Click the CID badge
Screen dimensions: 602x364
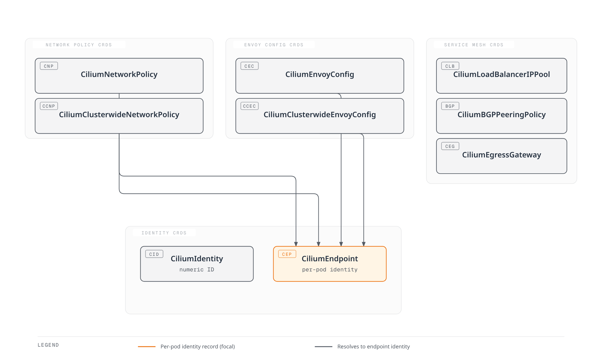[x=154, y=254]
